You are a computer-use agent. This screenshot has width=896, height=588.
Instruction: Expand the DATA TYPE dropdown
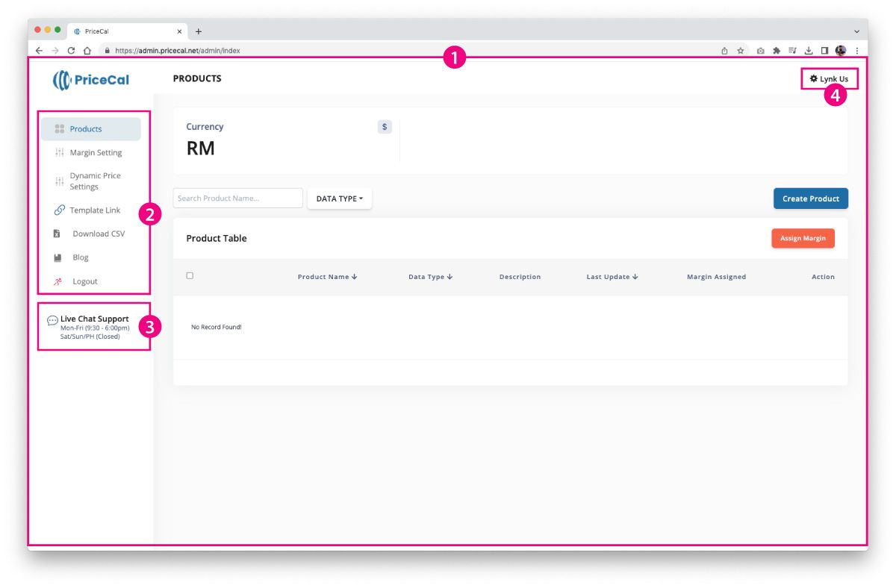[339, 198]
